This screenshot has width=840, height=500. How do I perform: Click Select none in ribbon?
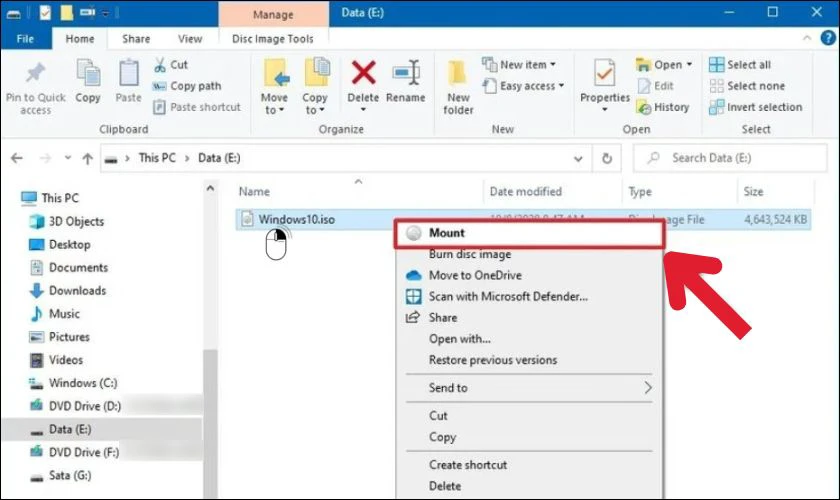[747, 86]
